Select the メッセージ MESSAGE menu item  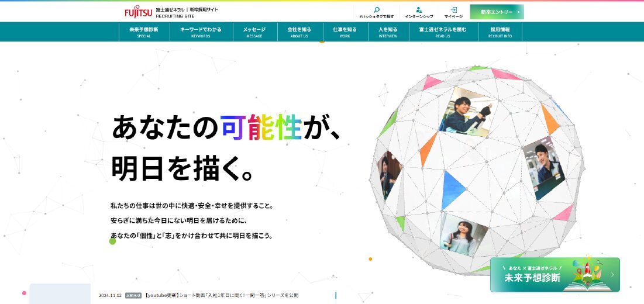pos(254,32)
